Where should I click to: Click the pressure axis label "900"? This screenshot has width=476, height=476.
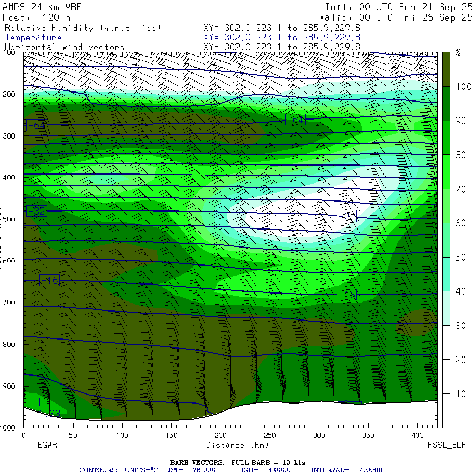click(x=9, y=386)
